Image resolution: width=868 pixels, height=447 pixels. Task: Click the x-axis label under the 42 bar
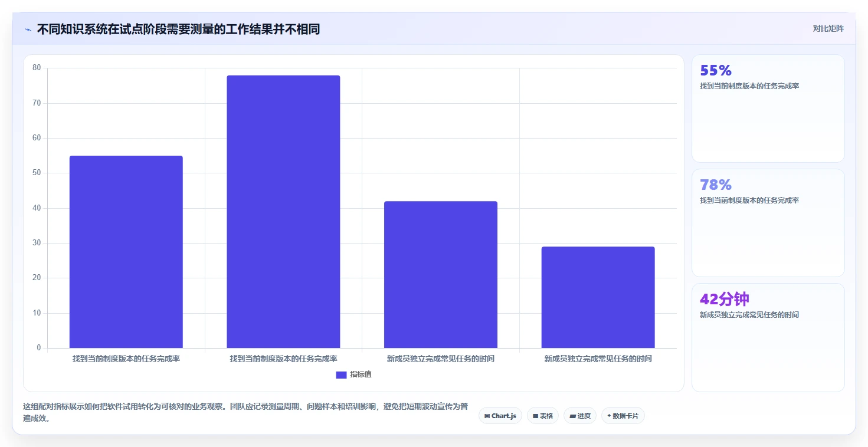[441, 359]
